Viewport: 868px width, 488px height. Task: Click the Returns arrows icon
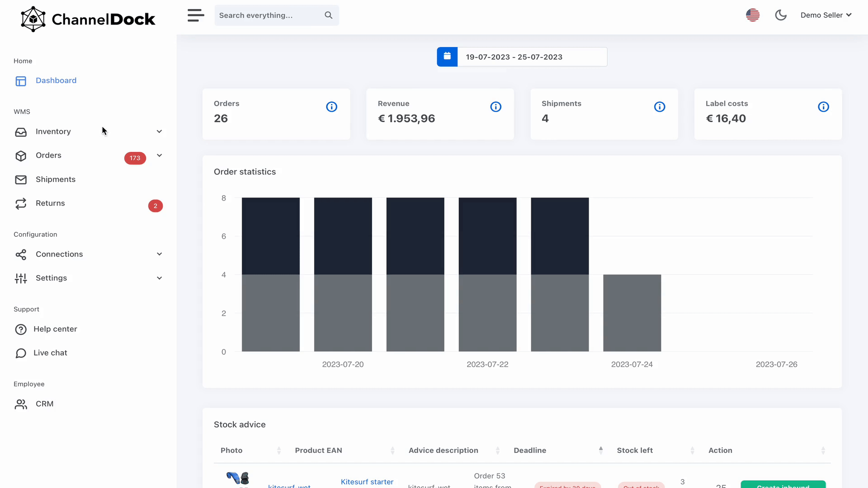[x=21, y=204]
